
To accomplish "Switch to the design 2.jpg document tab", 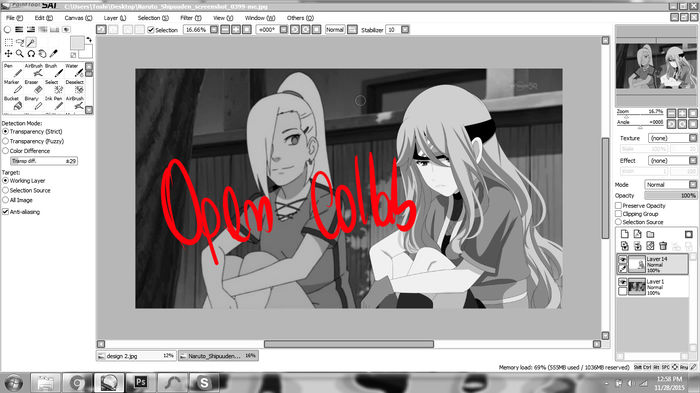I will pos(136,356).
